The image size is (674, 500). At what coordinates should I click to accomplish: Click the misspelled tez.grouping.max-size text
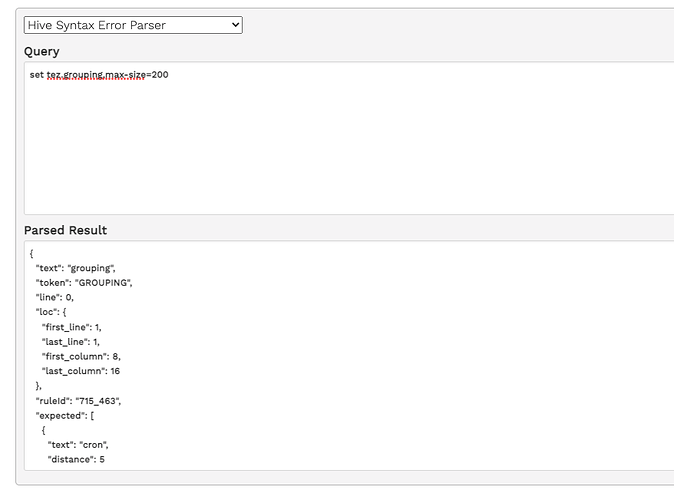(x=96, y=75)
